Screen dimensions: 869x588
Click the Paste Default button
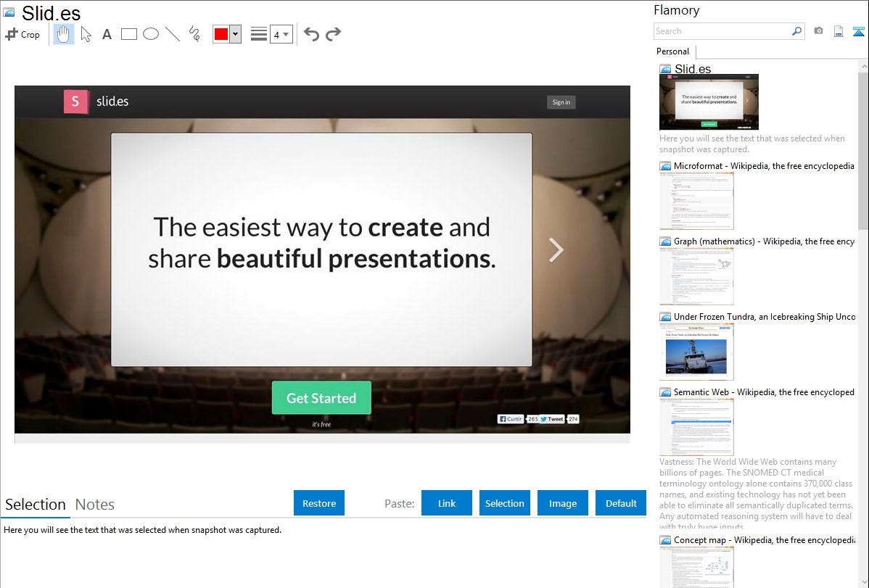pyautogui.click(x=621, y=503)
